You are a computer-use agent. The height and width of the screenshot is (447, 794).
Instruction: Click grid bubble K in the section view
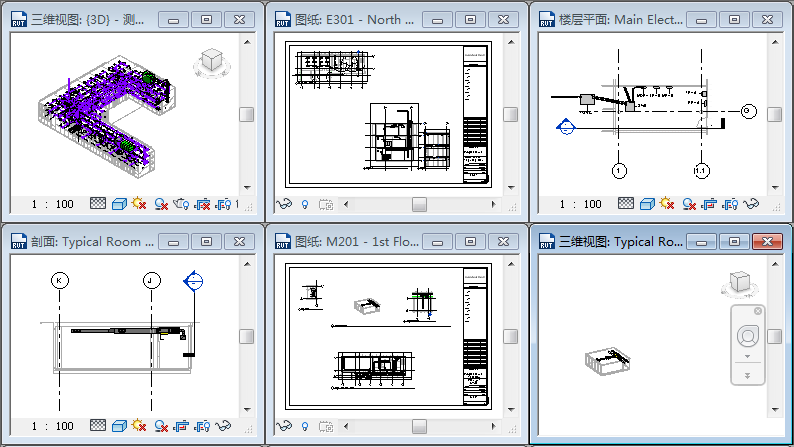coord(60,281)
